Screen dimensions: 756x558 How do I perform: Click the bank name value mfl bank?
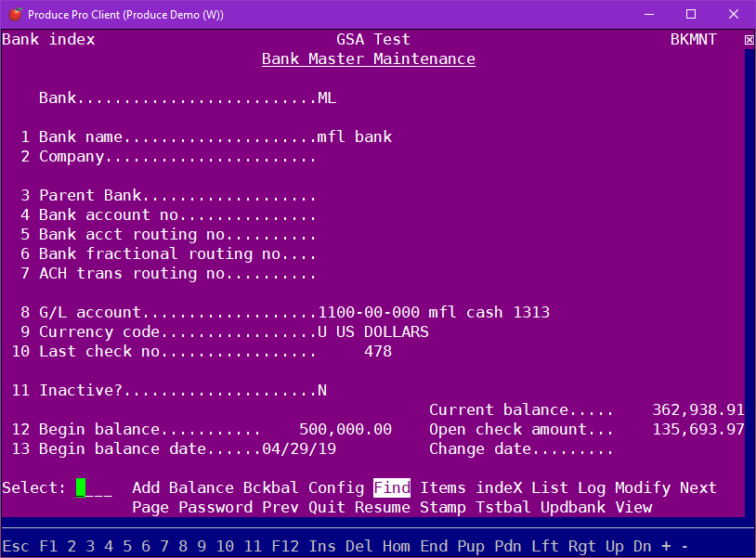(x=355, y=136)
